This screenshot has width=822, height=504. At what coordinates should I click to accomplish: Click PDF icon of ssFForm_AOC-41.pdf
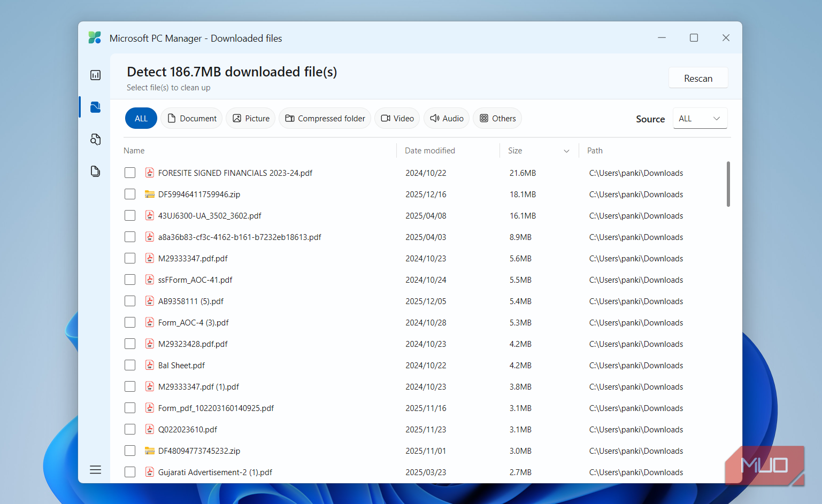[150, 280]
